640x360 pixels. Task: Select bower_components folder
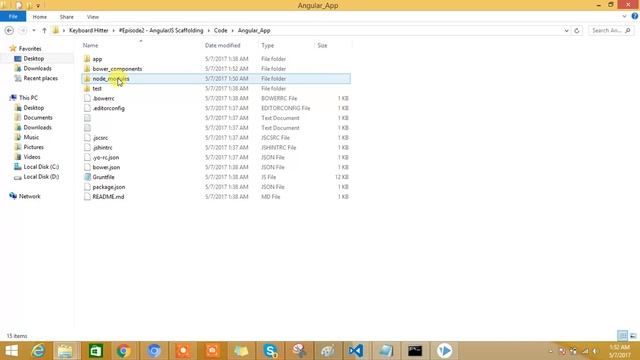[x=117, y=69]
